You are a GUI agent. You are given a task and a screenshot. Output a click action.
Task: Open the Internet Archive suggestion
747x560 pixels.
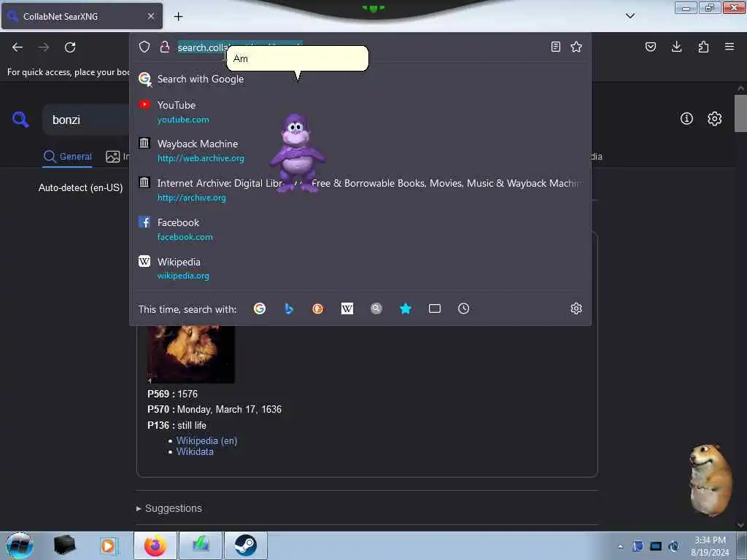(360, 190)
